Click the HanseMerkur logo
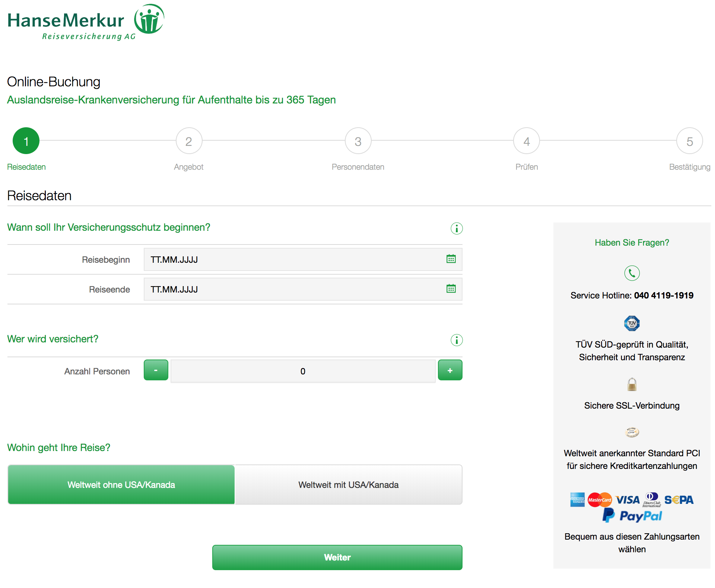The image size is (715, 588). [x=86, y=22]
